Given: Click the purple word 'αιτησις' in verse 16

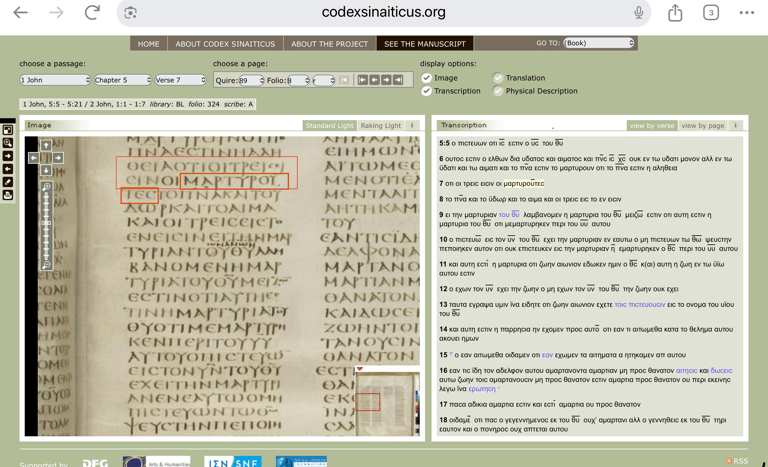Looking at the screenshot, I should pyautogui.click(x=686, y=370).
